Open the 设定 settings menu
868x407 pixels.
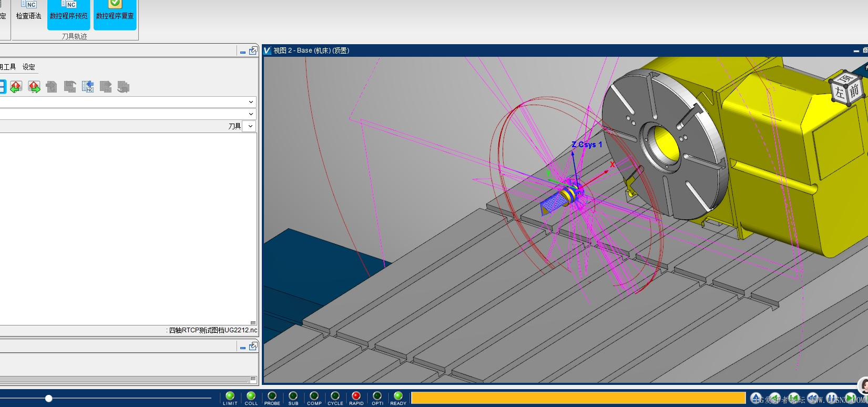(x=29, y=67)
